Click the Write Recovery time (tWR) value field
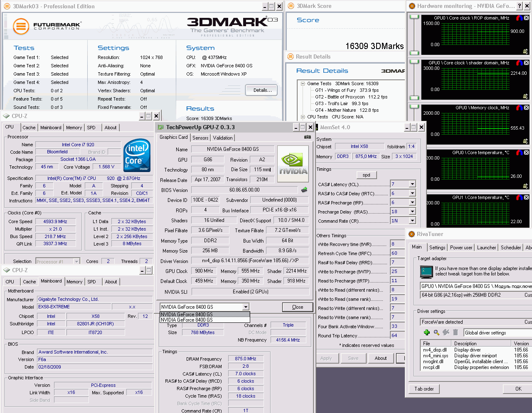This screenshot has width=532, height=413. click(x=397, y=244)
